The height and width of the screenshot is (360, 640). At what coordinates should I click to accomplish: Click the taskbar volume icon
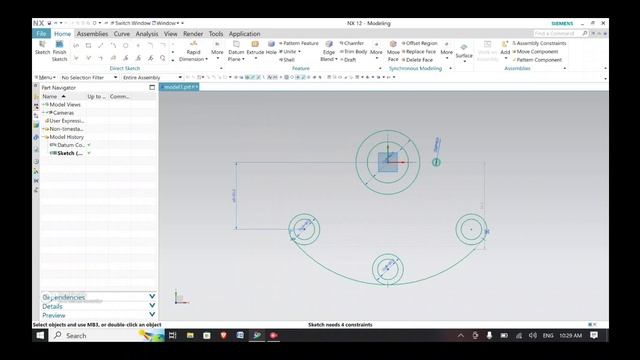533,336
